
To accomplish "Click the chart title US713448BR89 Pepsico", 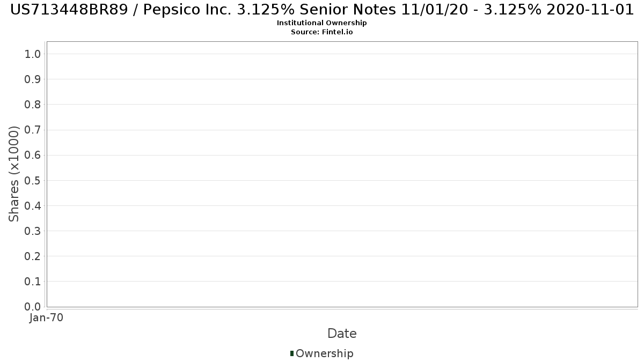I will 322,10.
